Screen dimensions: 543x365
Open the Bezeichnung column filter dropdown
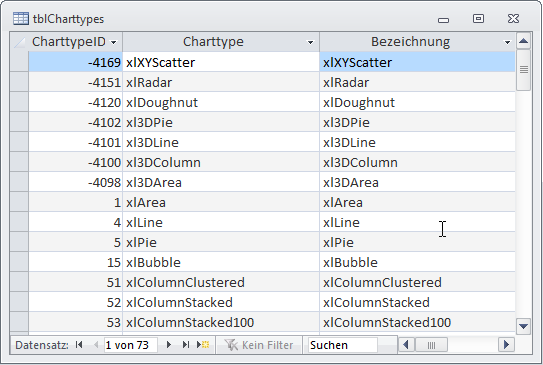(507, 43)
